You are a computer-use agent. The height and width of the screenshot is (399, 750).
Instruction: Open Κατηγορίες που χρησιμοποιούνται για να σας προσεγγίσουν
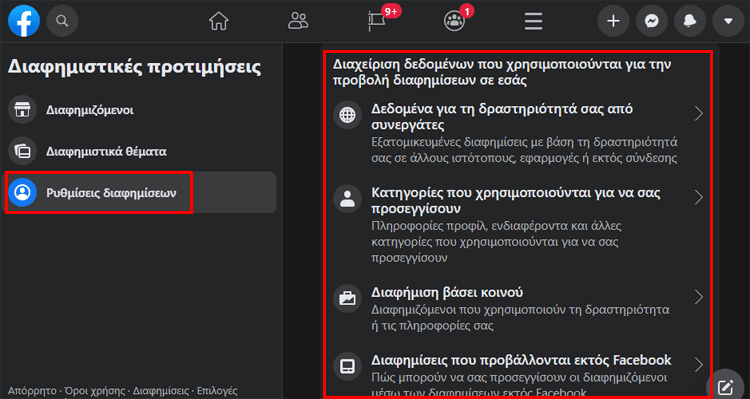point(516,200)
